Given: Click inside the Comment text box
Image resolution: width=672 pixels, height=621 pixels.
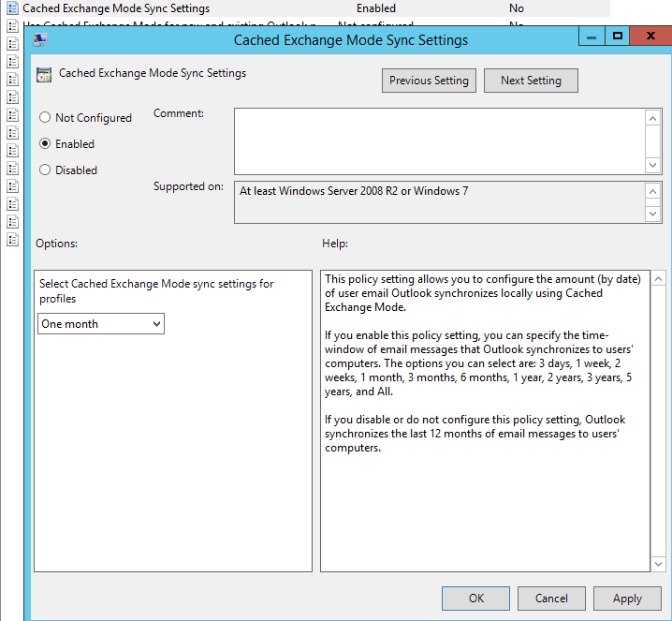Looking at the screenshot, I should coord(439,141).
